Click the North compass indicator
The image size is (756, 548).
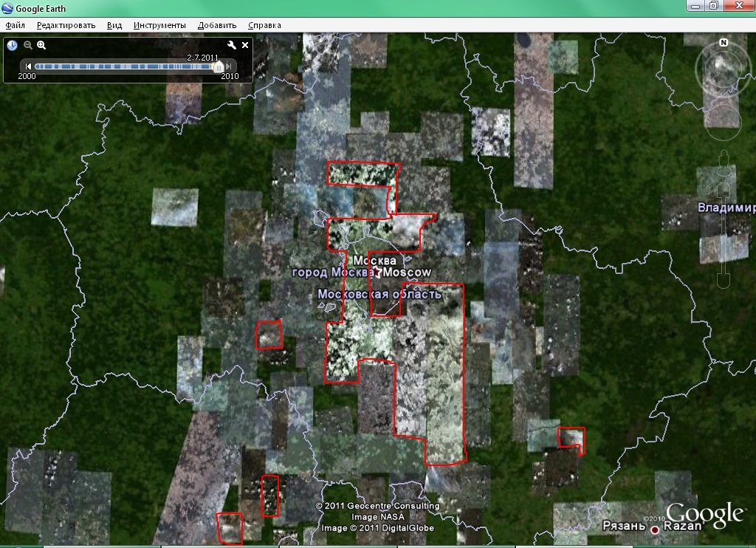[724, 43]
